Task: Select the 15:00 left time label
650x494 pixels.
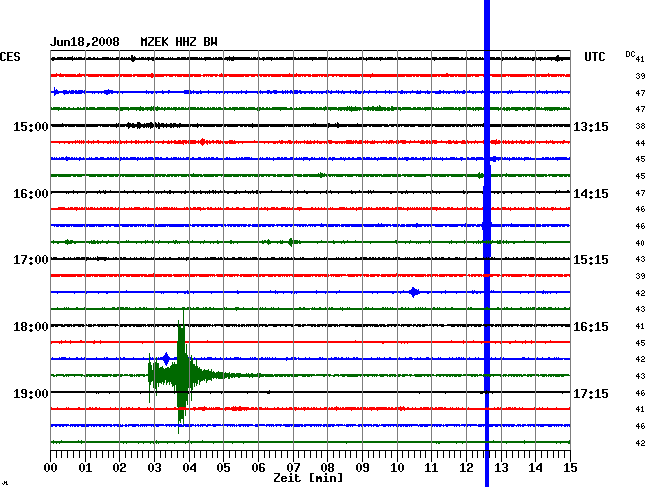Action: (x=31, y=126)
